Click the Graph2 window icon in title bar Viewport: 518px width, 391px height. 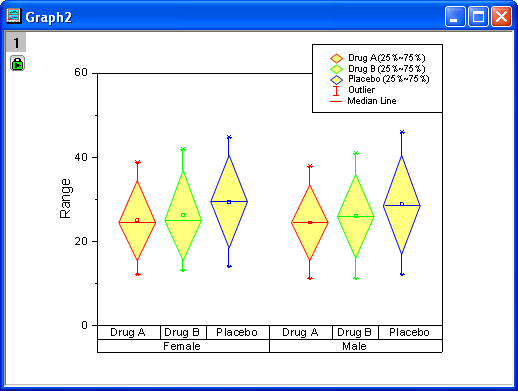coord(14,16)
